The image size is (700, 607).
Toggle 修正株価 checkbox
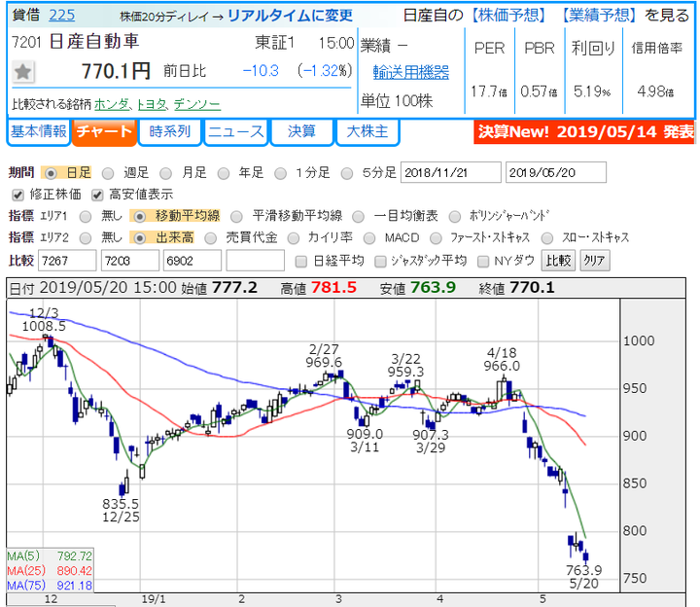17,195
